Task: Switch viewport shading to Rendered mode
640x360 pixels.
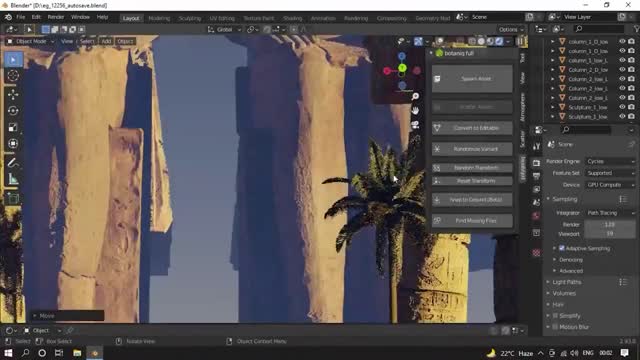Action: [499, 41]
